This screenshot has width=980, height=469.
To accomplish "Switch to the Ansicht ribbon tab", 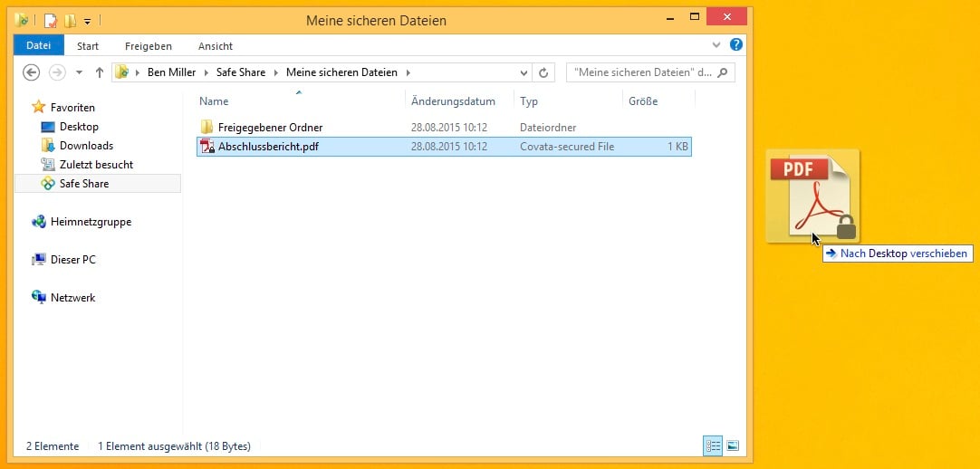I will 215,46.
